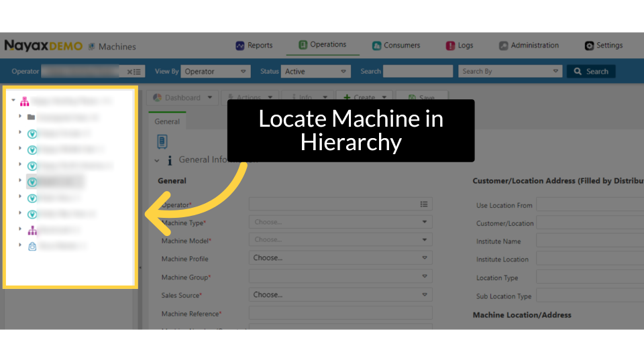Select the General tab
Viewport: 644px width, 362px height.
coord(167,121)
